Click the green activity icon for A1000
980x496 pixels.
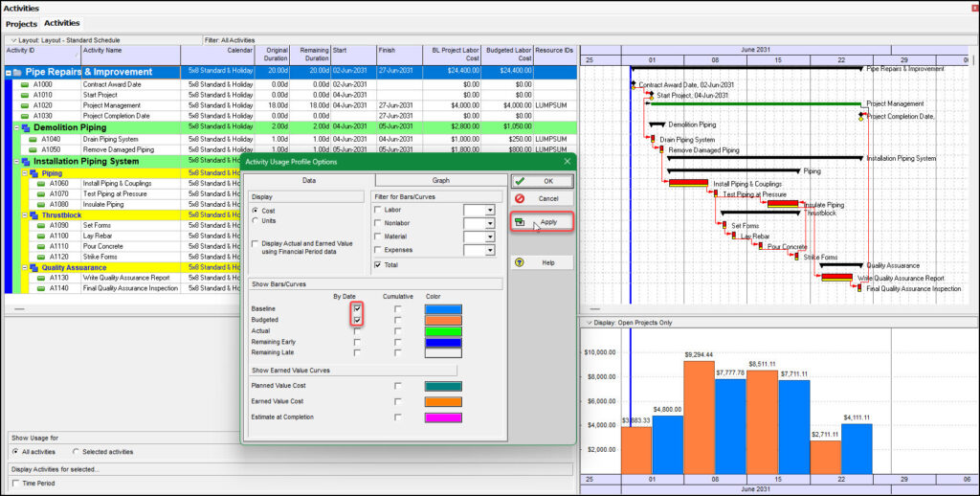click(x=24, y=84)
